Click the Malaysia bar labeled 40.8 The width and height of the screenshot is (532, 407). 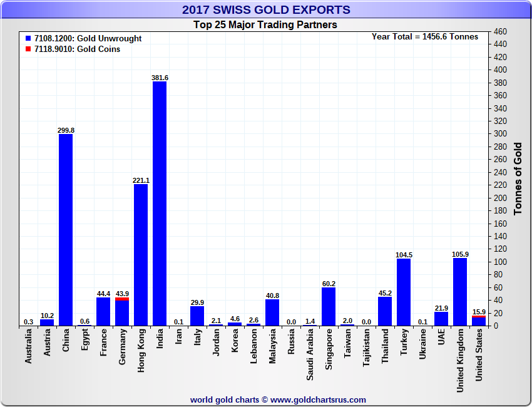click(x=272, y=312)
